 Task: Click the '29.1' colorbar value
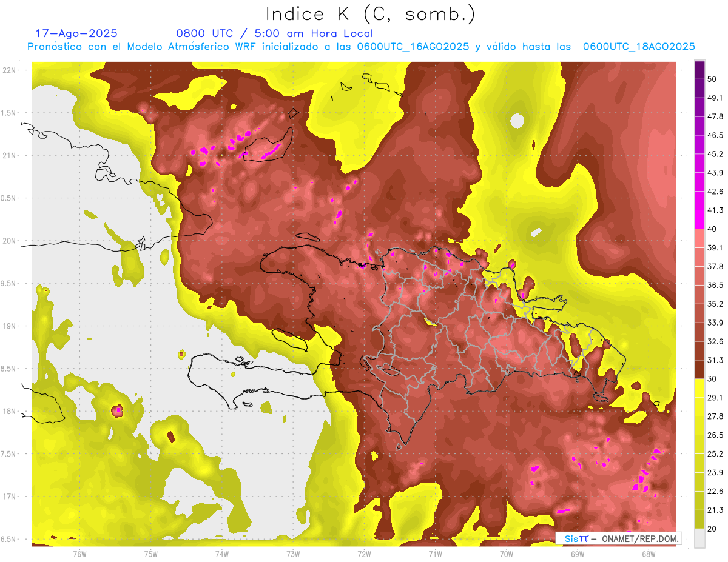pyautogui.click(x=715, y=398)
